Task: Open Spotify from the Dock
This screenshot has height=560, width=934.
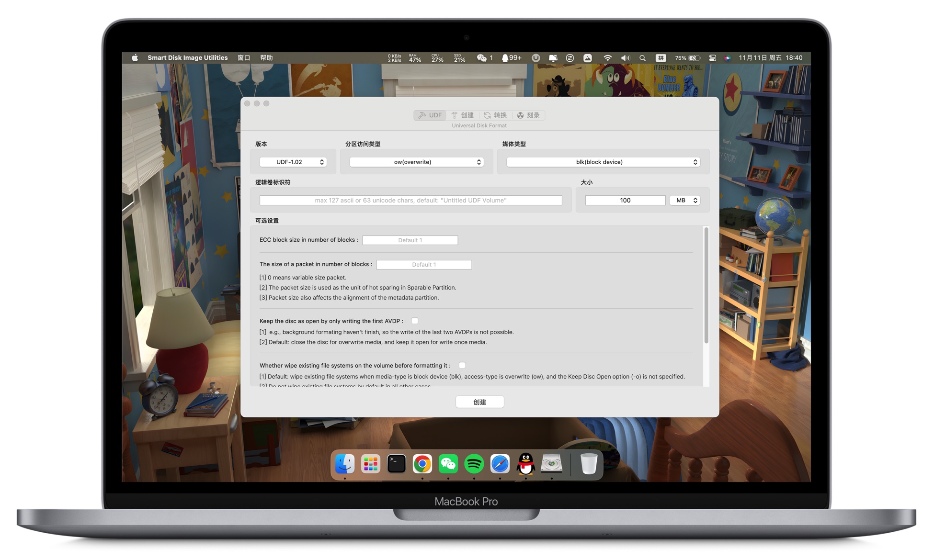Action: pos(474,464)
